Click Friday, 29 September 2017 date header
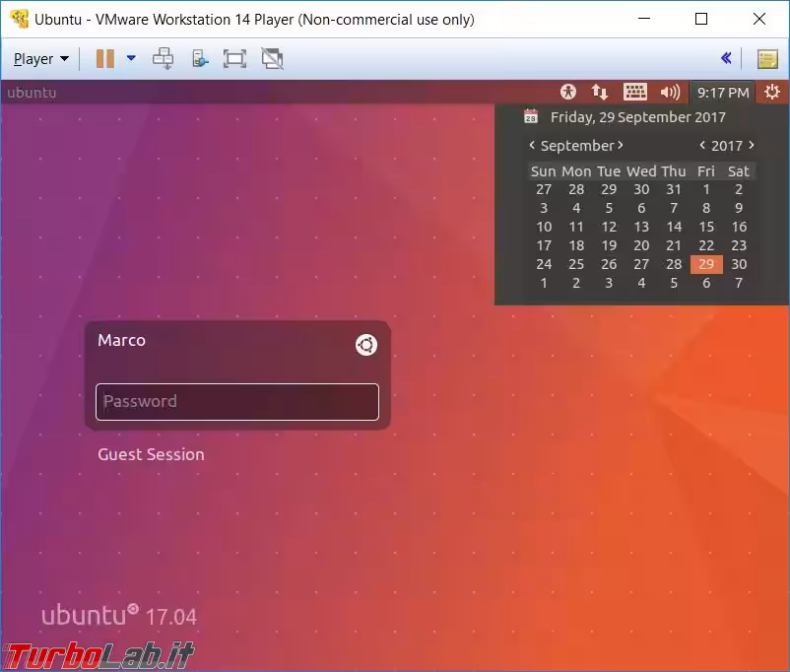Image resolution: width=790 pixels, height=672 pixels. pyautogui.click(x=638, y=117)
